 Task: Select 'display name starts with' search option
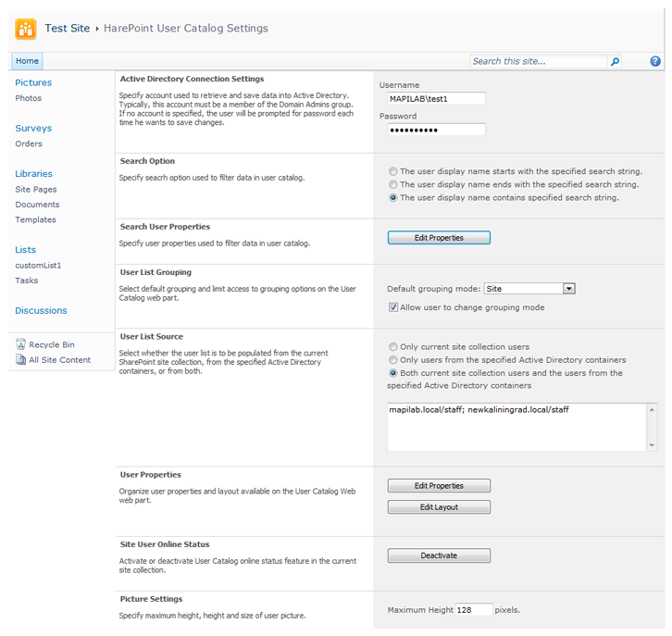click(393, 171)
